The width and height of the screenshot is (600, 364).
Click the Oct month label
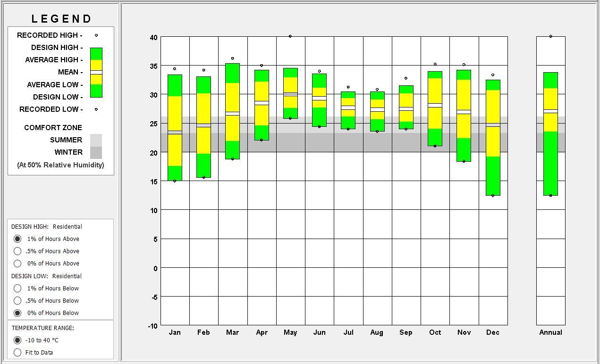[x=435, y=332]
